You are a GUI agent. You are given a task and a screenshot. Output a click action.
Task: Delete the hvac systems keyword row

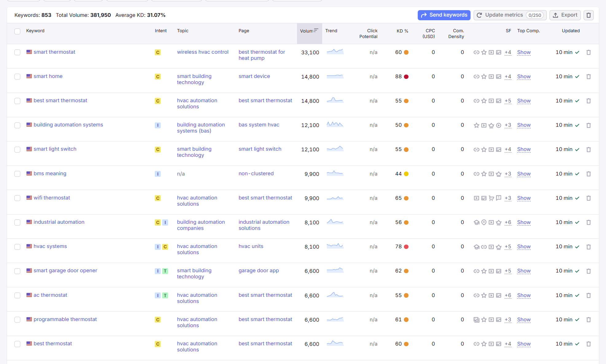(588, 247)
